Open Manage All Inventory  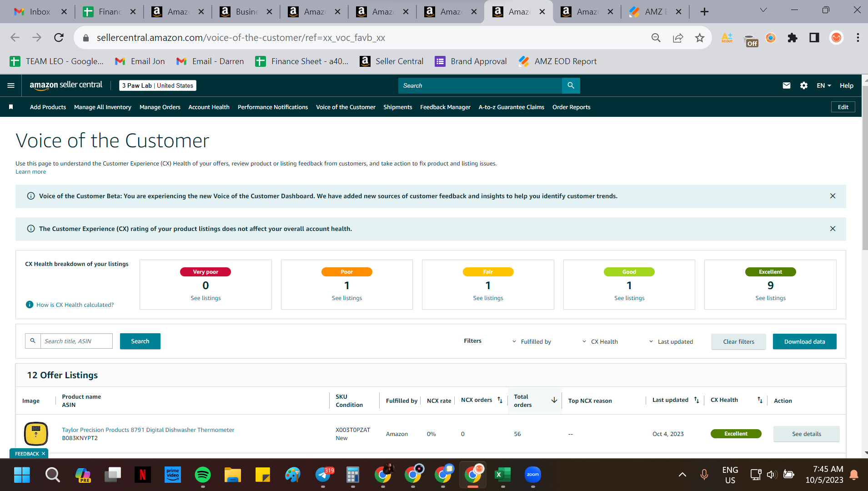[x=102, y=107]
